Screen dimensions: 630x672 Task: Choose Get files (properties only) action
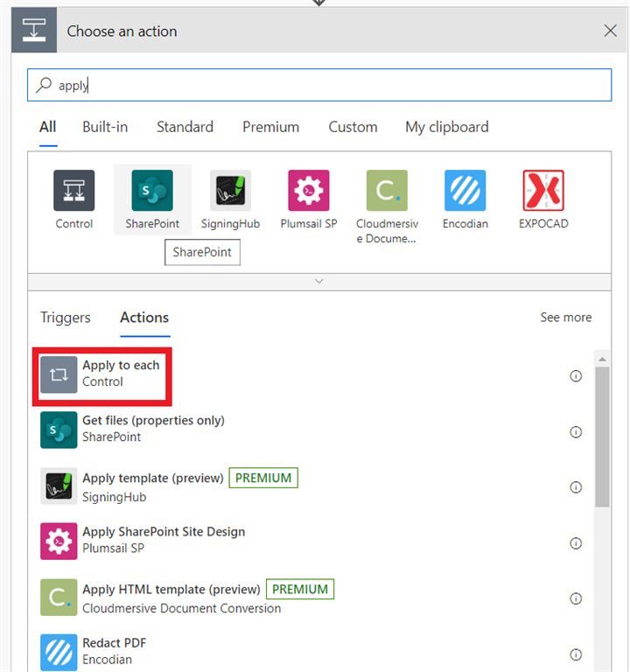(x=153, y=421)
